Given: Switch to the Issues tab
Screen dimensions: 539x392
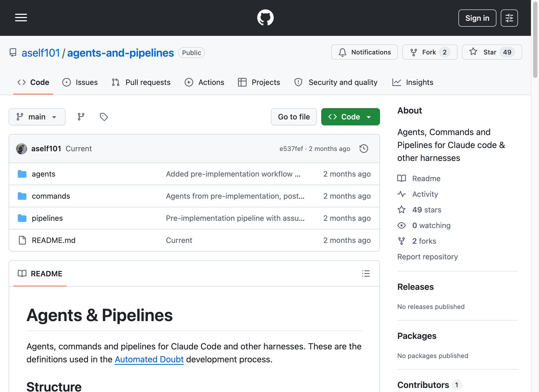Looking at the screenshot, I should pyautogui.click(x=80, y=82).
